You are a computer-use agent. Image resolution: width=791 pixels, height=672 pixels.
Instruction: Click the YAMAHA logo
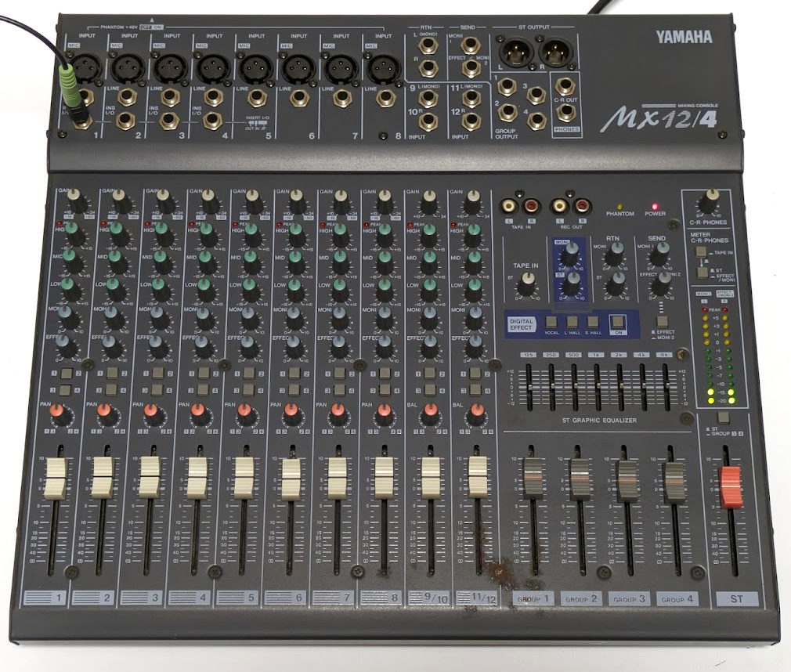pos(684,38)
